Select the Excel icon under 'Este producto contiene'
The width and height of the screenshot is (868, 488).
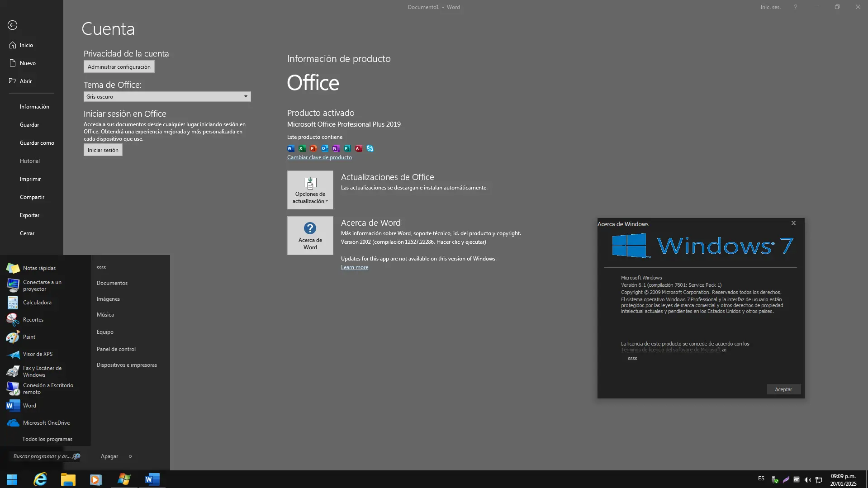click(x=302, y=148)
